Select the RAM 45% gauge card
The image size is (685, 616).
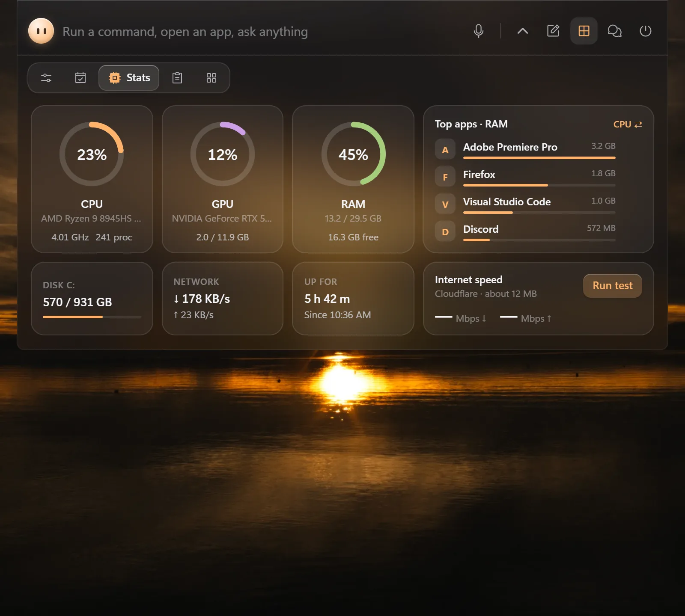pos(353,179)
